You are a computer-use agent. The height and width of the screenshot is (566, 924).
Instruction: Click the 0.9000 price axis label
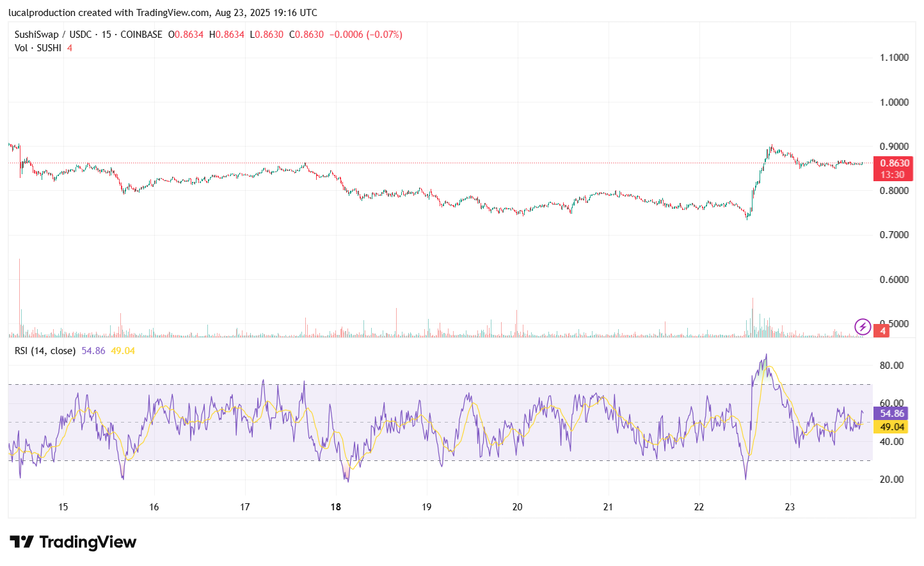pyautogui.click(x=894, y=147)
